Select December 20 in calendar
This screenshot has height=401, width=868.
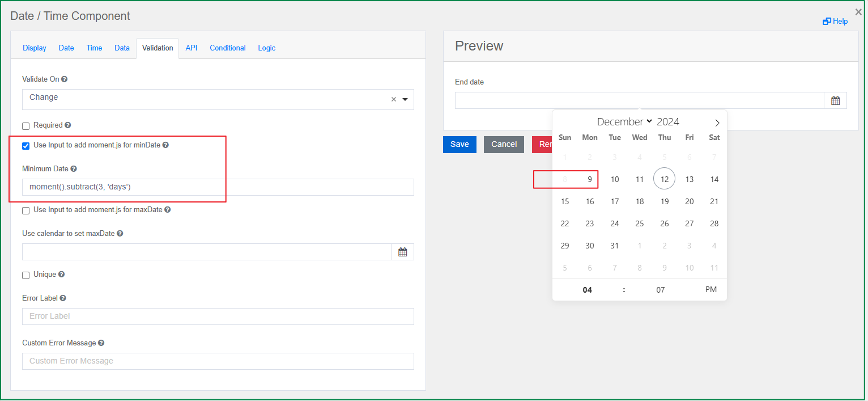[690, 201]
